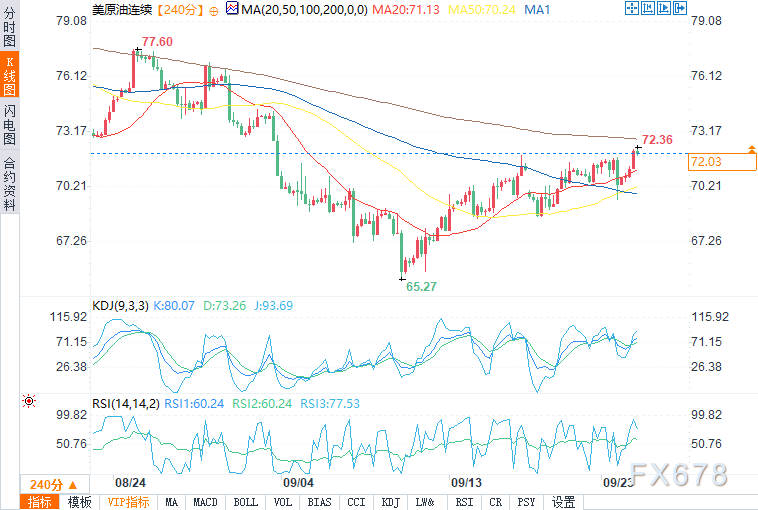Viewport: 758px width, 510px height.
Task: Select the MACD indicator
Action: [205, 502]
